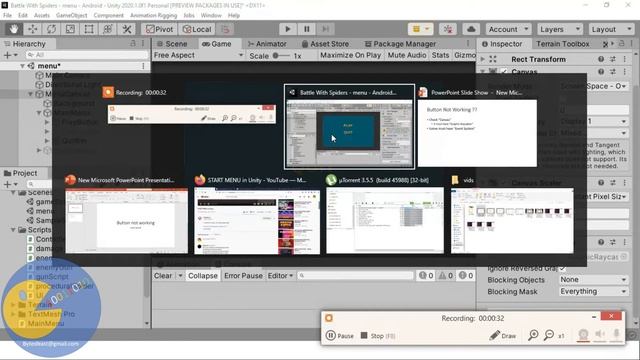
Task: Toggle Collapse in console
Action: pos(202,276)
